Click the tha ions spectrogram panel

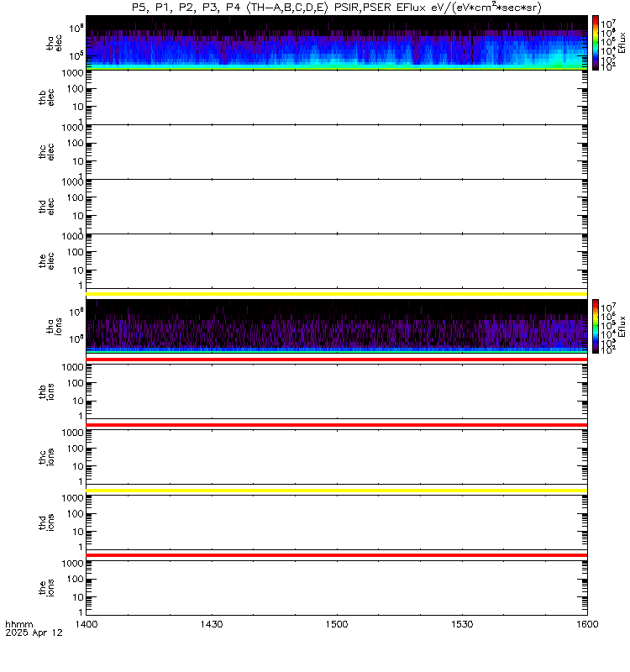pos(337,326)
